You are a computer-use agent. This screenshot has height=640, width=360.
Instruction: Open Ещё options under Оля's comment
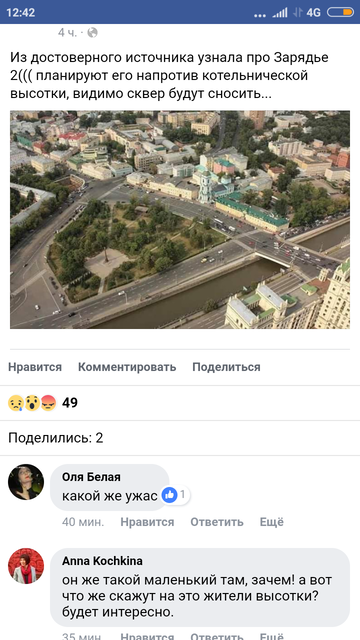[x=271, y=522]
